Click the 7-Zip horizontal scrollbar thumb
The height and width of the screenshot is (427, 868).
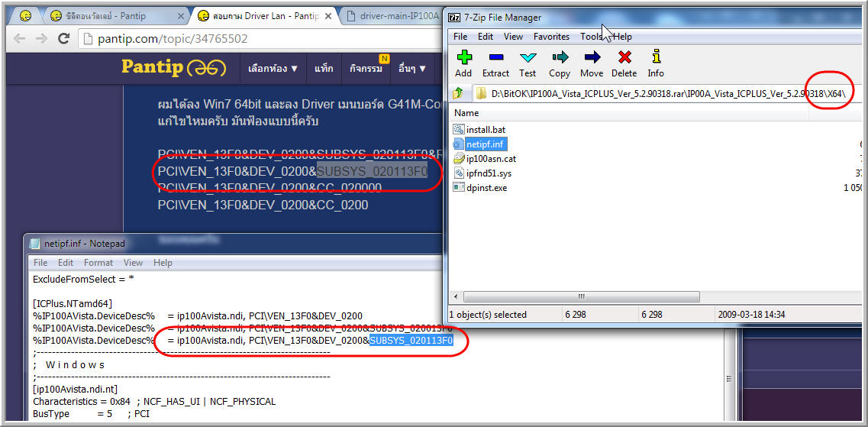tap(581, 296)
